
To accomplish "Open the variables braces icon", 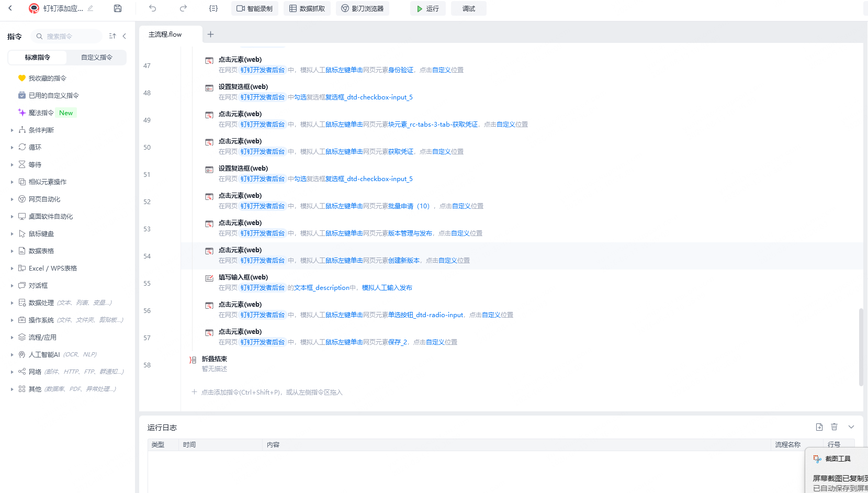I will (x=213, y=8).
